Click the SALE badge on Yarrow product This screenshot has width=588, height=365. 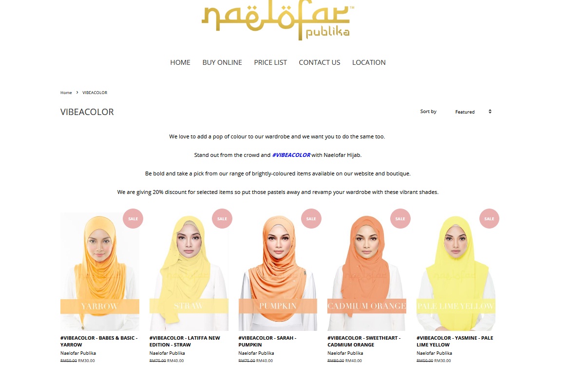[133, 219]
